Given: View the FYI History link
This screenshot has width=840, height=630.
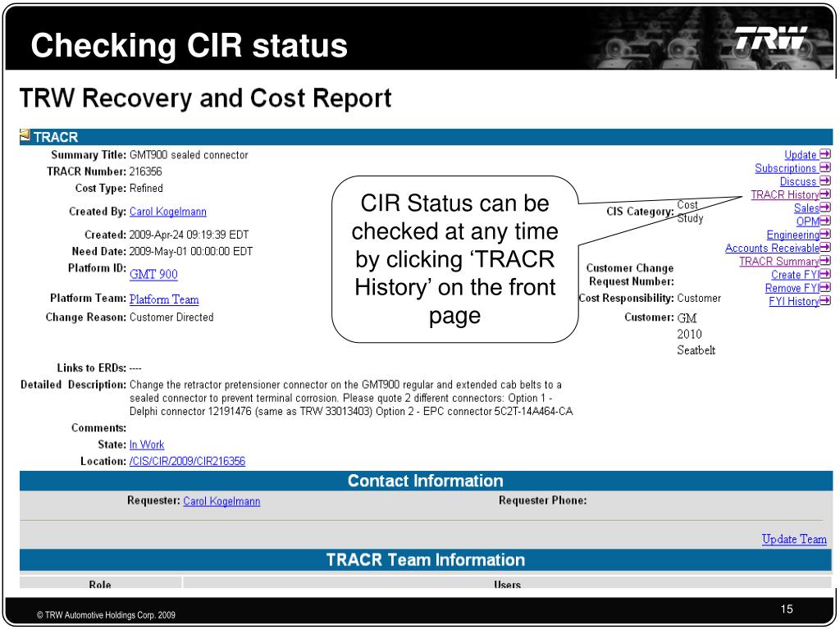Looking at the screenshot, I should [x=794, y=302].
